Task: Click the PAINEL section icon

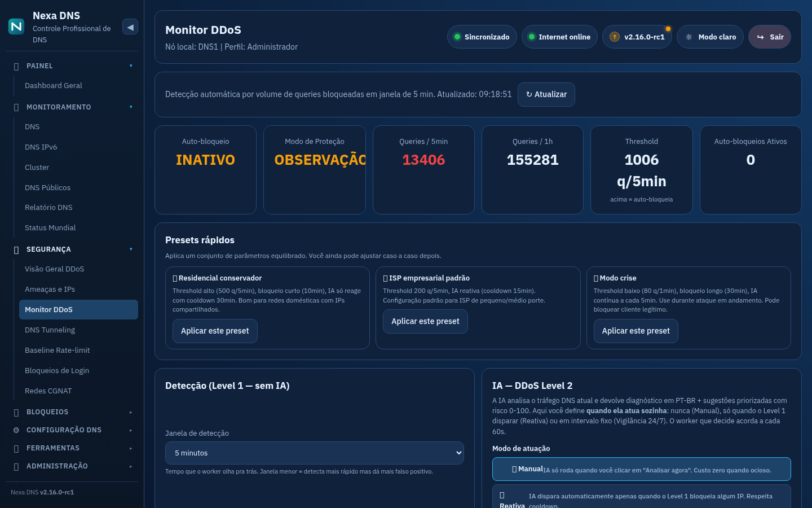Action: coord(16,67)
